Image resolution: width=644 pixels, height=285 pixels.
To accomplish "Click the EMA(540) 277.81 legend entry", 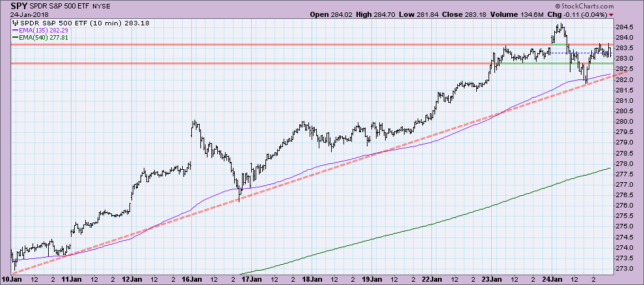I will pos(44,37).
